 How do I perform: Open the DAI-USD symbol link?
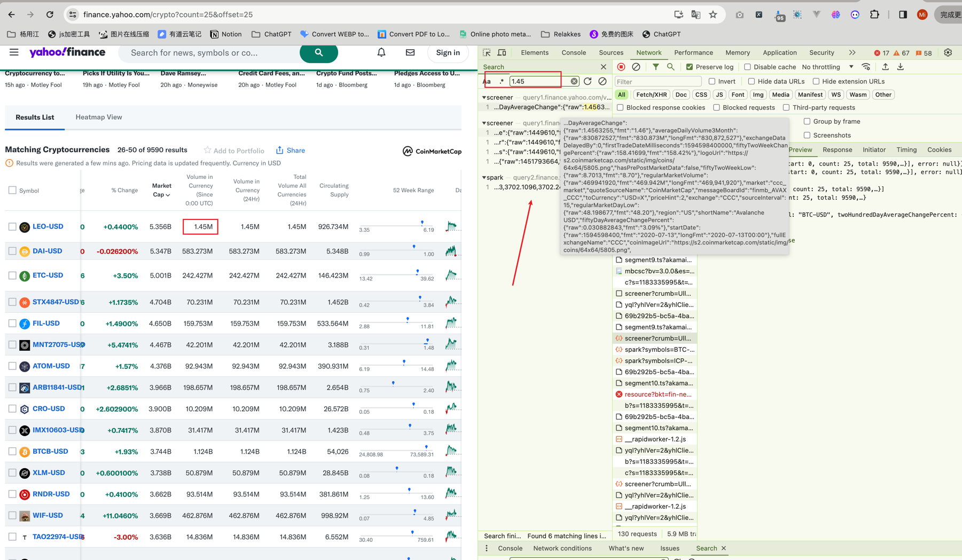(x=47, y=251)
